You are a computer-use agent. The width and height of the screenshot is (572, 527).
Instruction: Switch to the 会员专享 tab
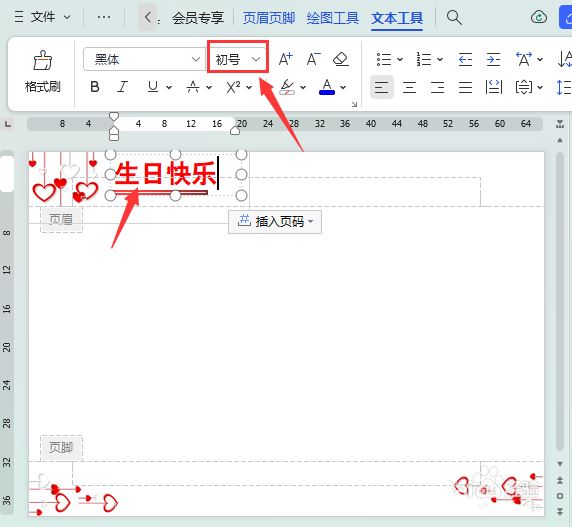tap(198, 18)
